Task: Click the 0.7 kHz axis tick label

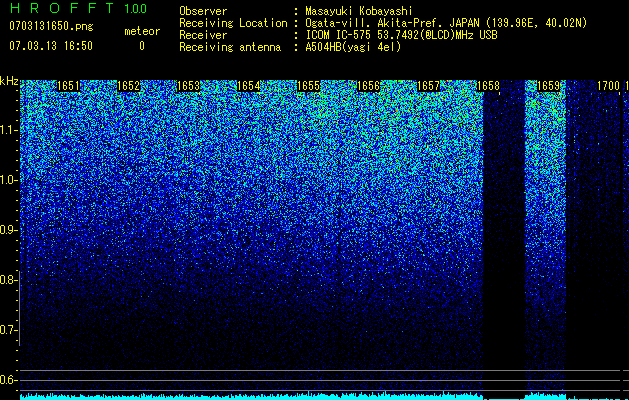Action: 8,330
